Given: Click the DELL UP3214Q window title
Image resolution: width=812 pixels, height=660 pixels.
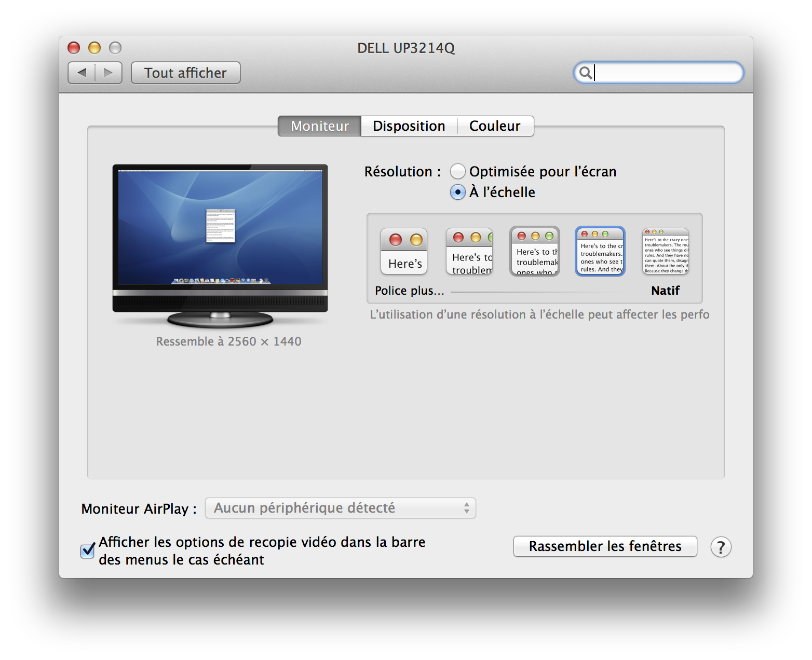Looking at the screenshot, I should tap(406, 48).
